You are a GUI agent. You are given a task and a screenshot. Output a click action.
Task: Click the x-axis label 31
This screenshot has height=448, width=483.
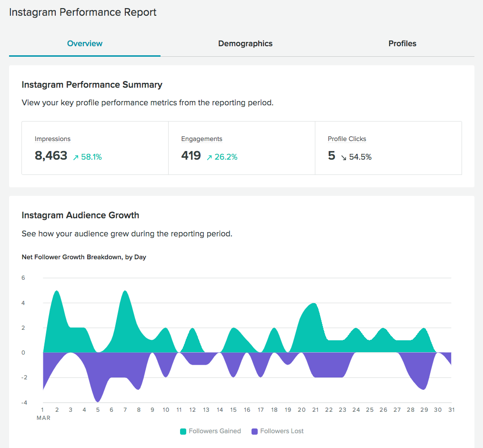click(451, 410)
